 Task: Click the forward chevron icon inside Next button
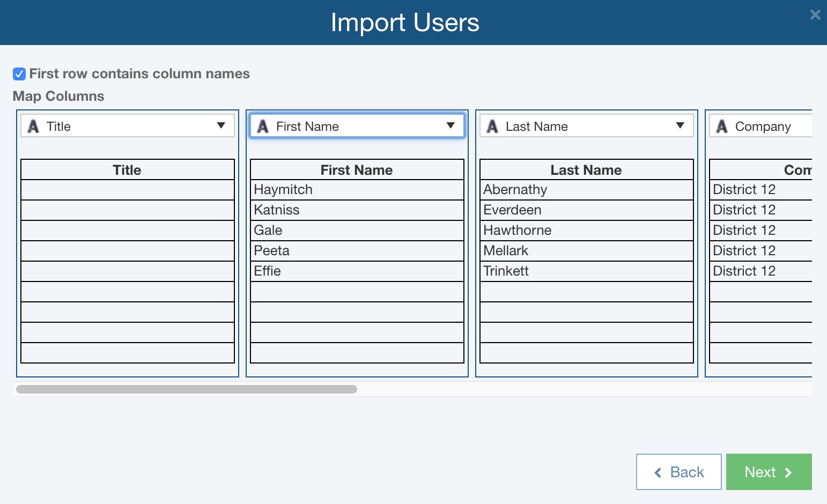[788, 472]
